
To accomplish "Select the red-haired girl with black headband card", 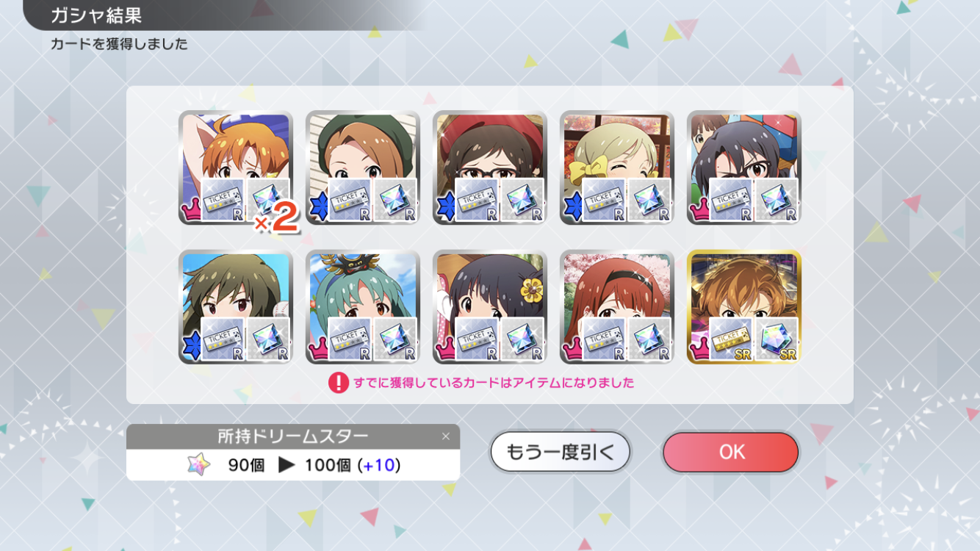I will coord(617,307).
